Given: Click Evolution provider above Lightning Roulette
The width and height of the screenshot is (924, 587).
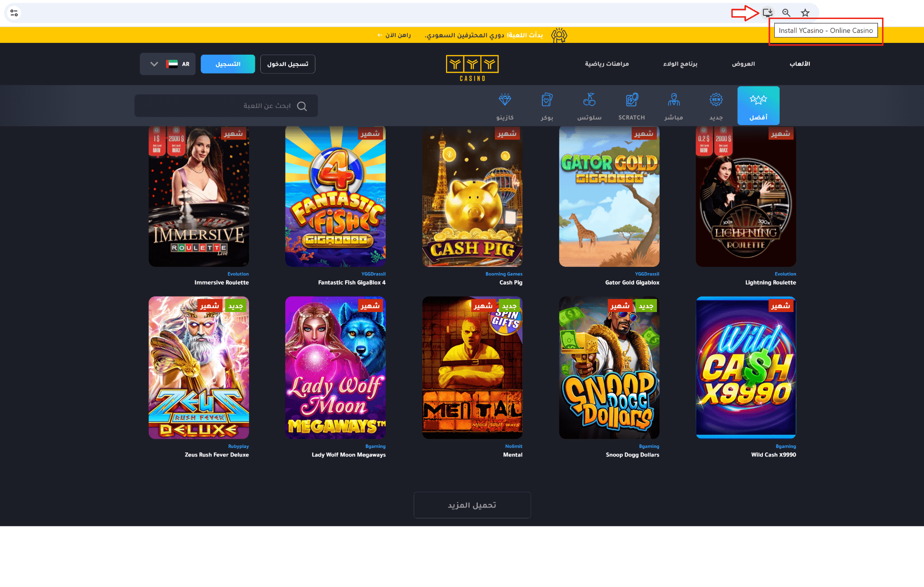Looking at the screenshot, I should (x=785, y=274).
